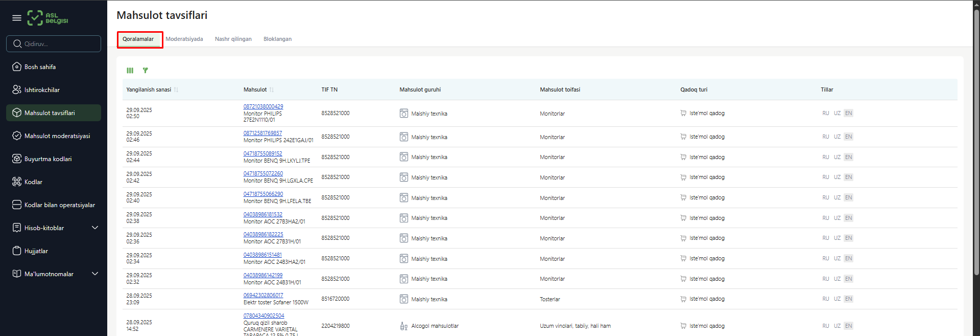
Task: Select EN language badge in first row
Action: click(x=848, y=114)
